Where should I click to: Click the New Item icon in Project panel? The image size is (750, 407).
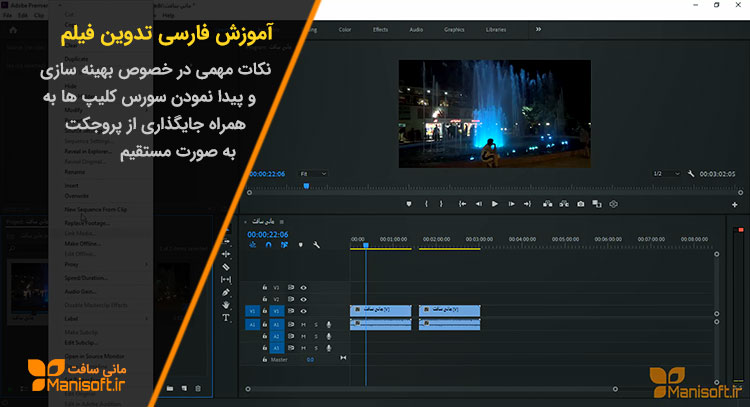[x=184, y=388]
